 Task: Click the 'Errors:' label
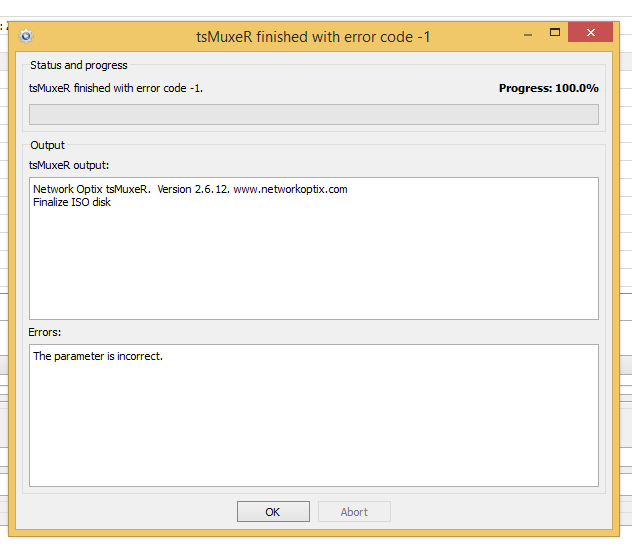[x=46, y=332]
